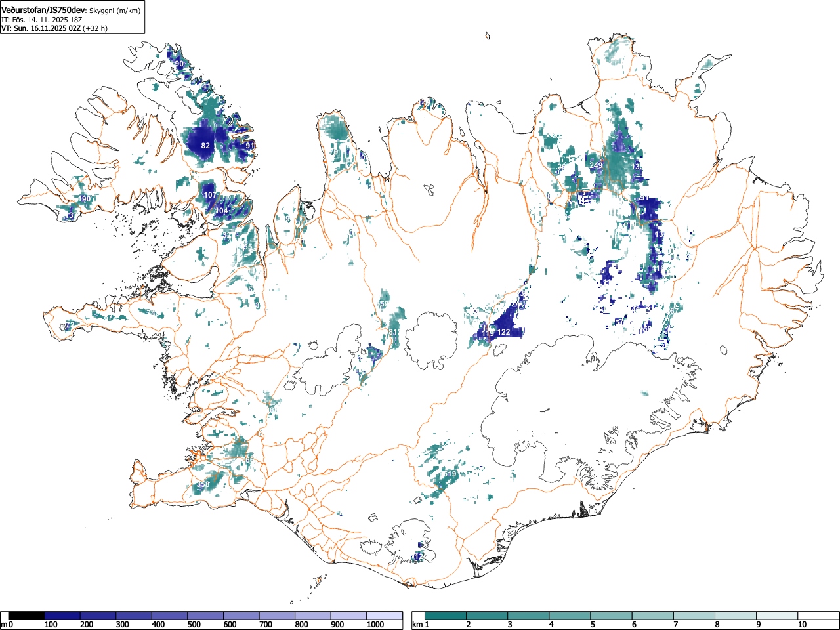Viewport: 840px width, 630px height.
Task: Click the 2–3 km legend swatch
Action: click(x=487, y=616)
